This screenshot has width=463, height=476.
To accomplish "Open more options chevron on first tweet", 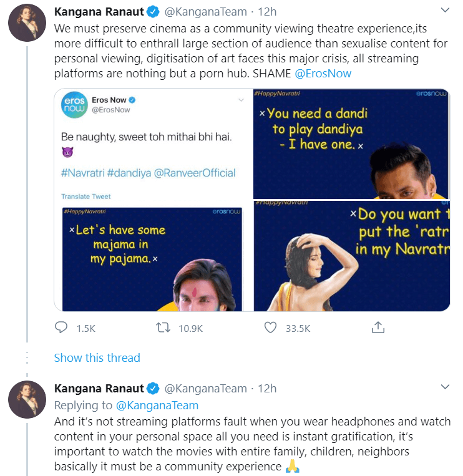I will (445, 11).
